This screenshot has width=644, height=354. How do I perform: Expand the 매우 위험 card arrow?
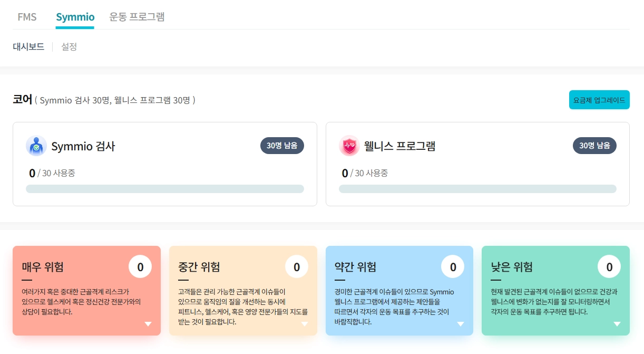[148, 324]
